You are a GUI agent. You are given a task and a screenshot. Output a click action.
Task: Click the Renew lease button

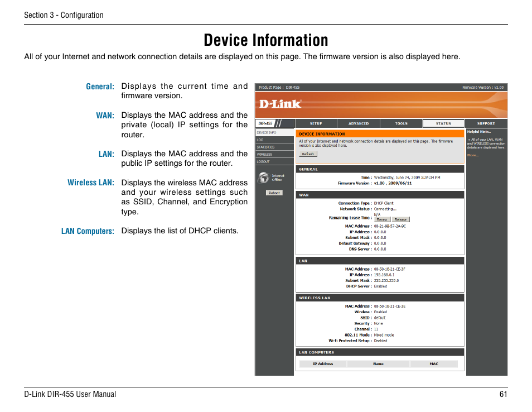point(382,220)
